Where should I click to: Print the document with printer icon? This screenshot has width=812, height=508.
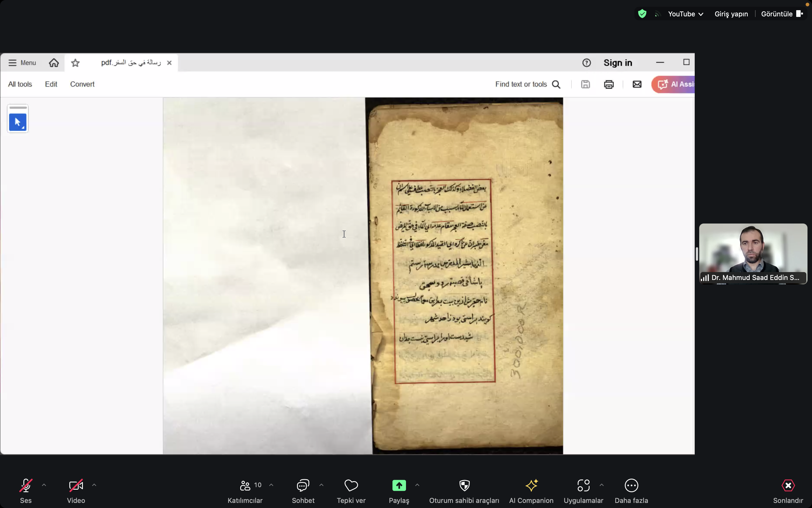tap(609, 84)
